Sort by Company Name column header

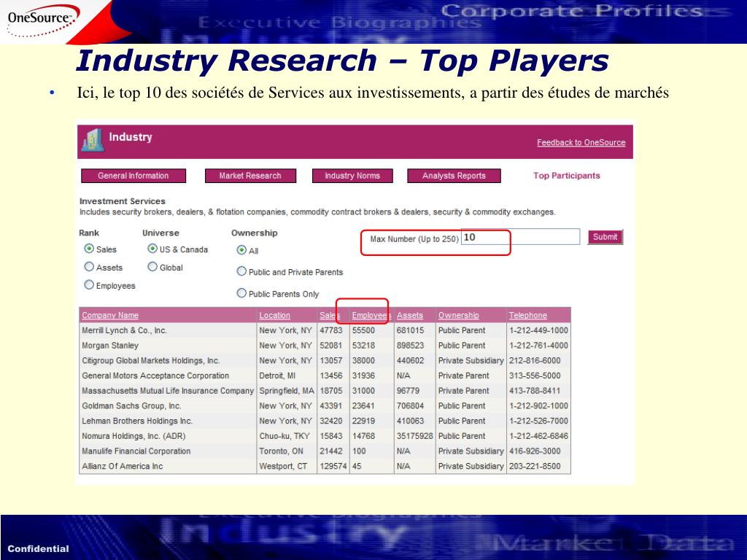(x=110, y=315)
